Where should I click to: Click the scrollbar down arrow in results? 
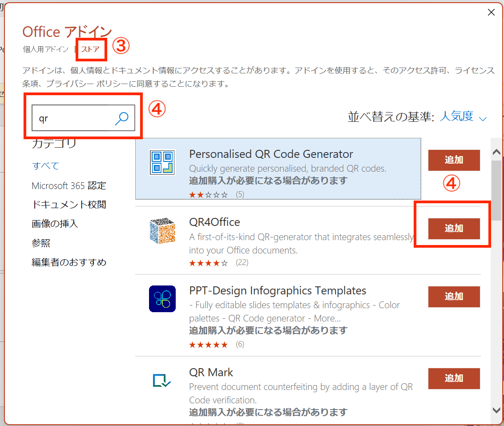coord(496,410)
